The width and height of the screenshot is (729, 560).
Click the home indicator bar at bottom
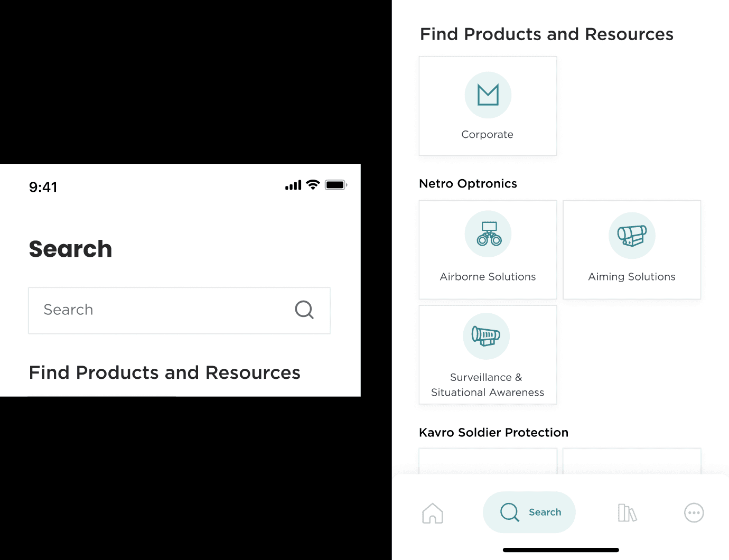tap(561, 550)
